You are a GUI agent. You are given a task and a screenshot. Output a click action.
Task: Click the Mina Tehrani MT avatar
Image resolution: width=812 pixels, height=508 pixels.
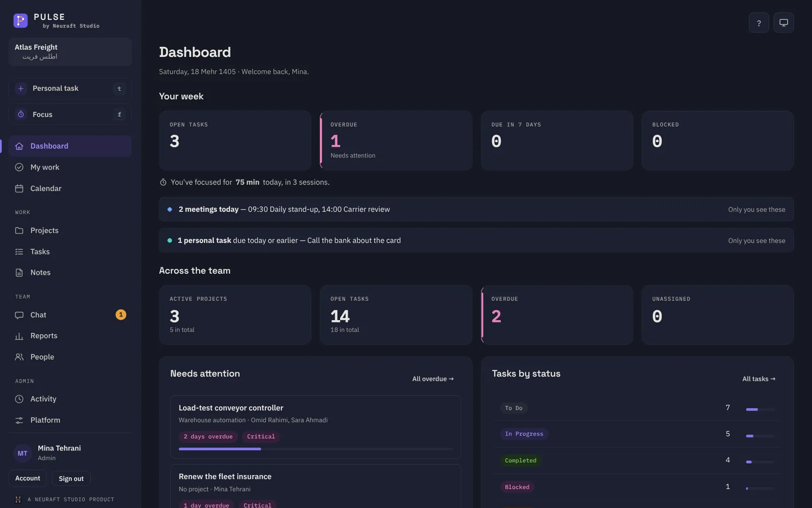tap(22, 453)
